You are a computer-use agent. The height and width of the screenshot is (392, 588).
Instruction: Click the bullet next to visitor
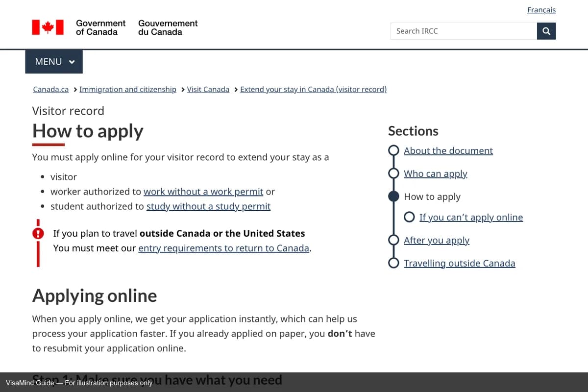pyautogui.click(x=43, y=177)
